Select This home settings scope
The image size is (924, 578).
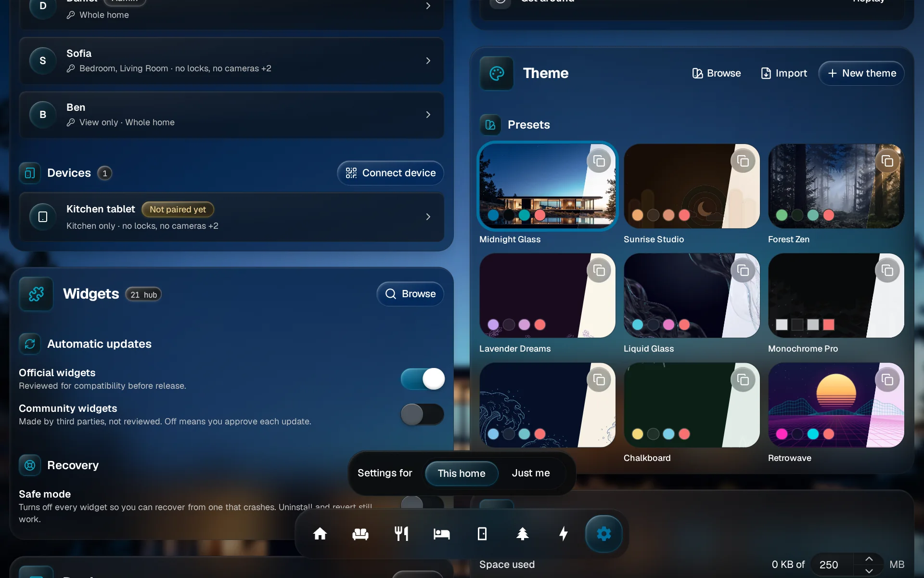click(462, 473)
